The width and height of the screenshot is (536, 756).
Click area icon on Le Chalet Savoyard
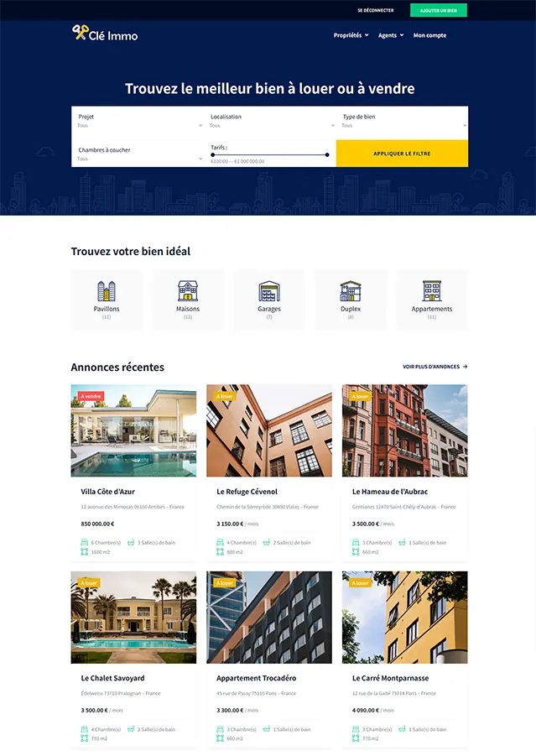[x=85, y=738]
